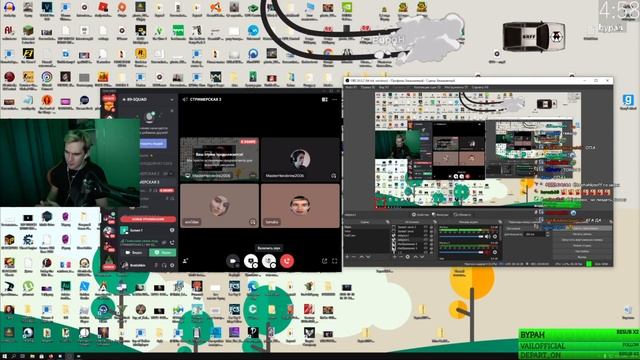
Task: Click the Video button in Discord voice panel
Action: pos(134,253)
